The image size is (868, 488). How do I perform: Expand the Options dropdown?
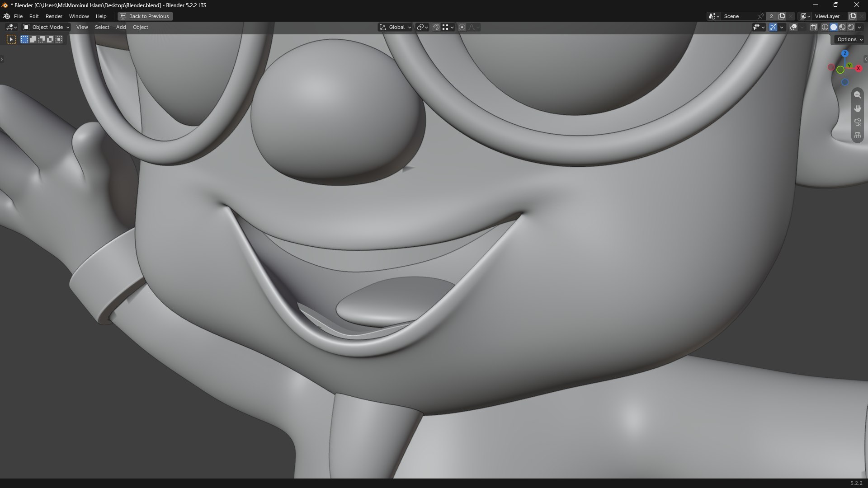point(850,39)
